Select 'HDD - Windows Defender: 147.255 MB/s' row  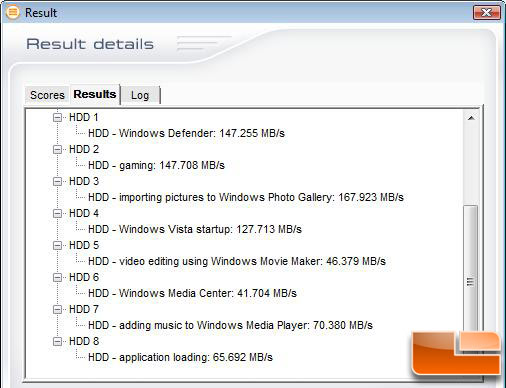[x=186, y=133]
